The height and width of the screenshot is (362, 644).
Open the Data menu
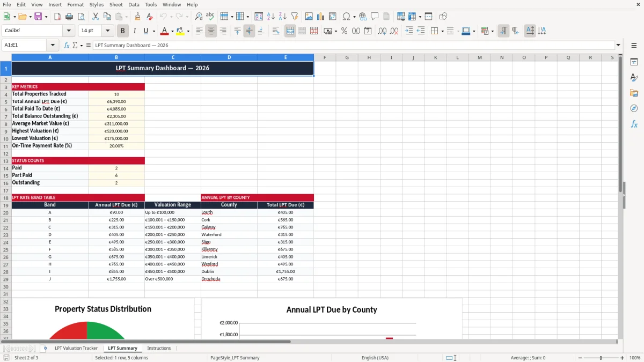(x=134, y=4)
